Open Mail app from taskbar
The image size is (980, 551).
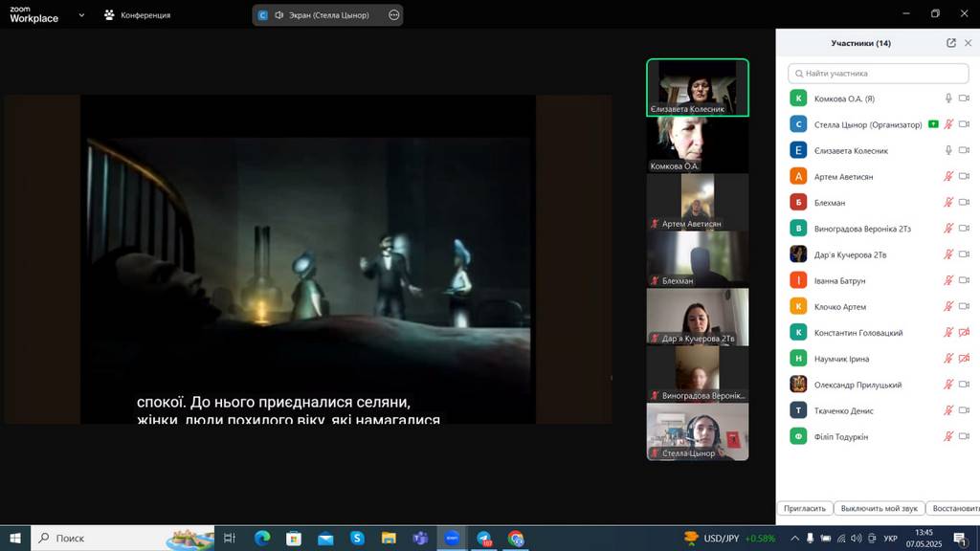(325, 538)
